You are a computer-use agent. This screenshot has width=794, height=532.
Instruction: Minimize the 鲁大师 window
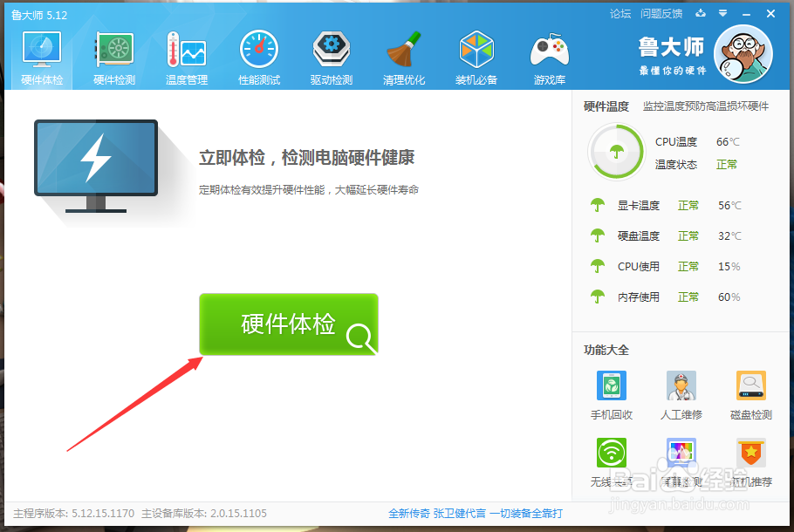[746, 14]
